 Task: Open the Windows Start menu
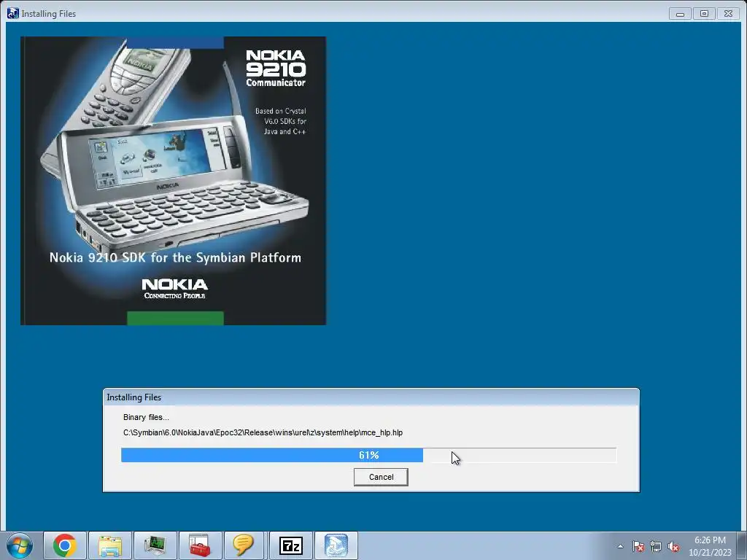pyautogui.click(x=20, y=545)
